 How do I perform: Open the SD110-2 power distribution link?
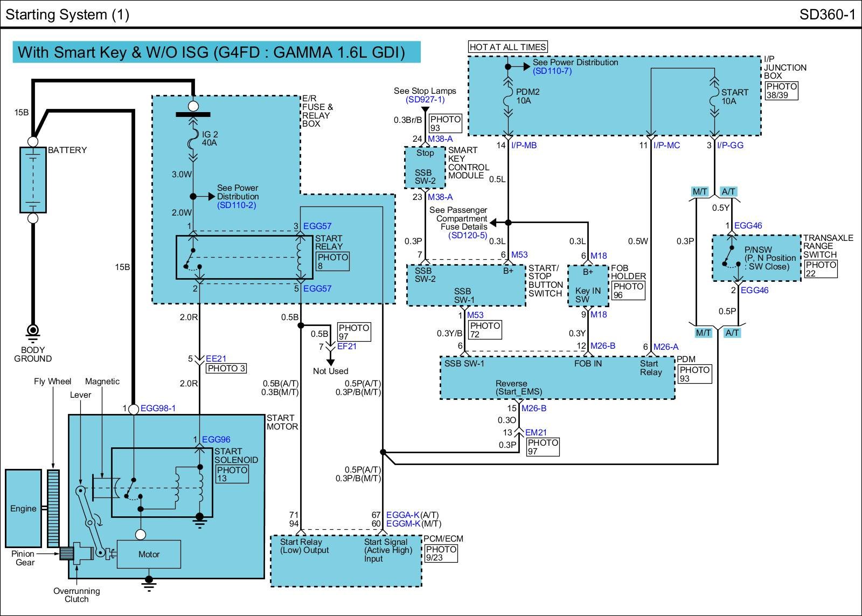pos(237,205)
